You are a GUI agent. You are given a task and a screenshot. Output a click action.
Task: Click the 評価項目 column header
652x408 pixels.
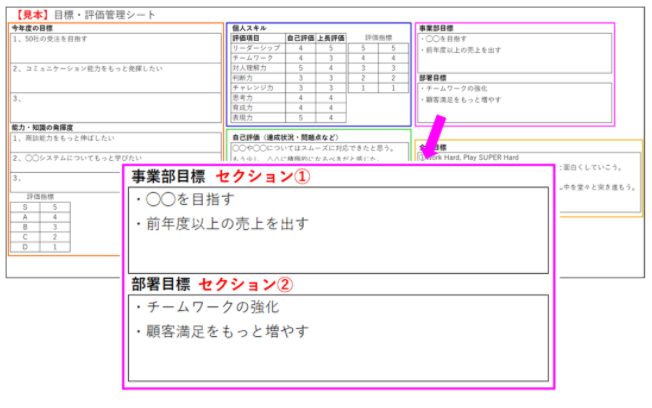[x=250, y=38]
